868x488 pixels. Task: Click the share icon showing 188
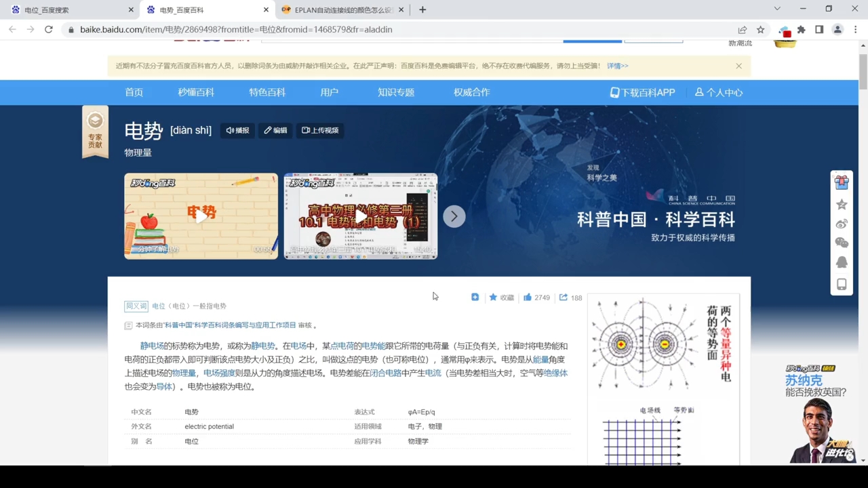(570, 298)
